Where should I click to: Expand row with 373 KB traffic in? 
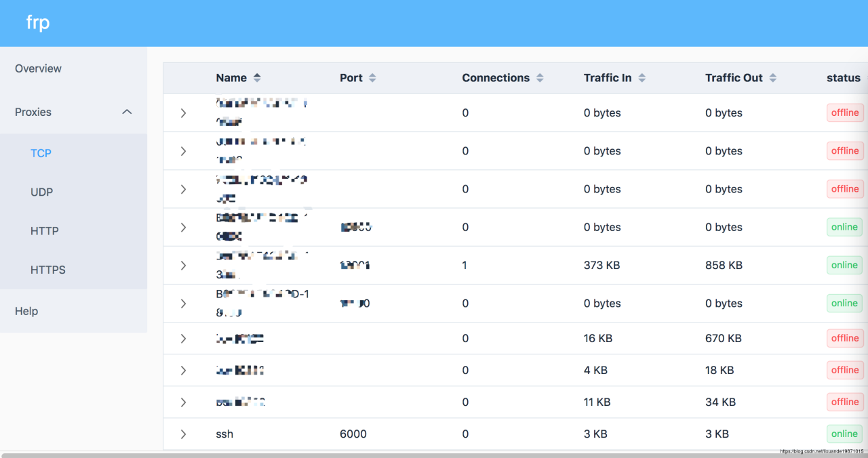[x=183, y=266]
